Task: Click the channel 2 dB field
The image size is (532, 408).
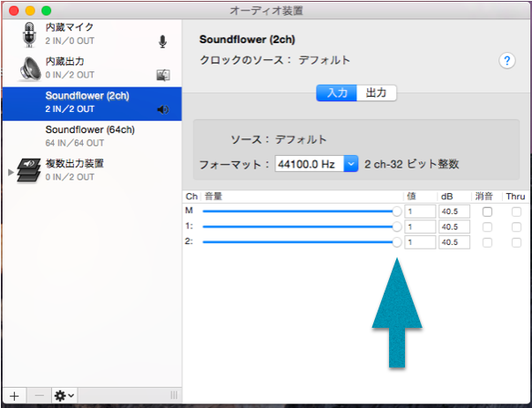Action: pyautogui.click(x=454, y=242)
